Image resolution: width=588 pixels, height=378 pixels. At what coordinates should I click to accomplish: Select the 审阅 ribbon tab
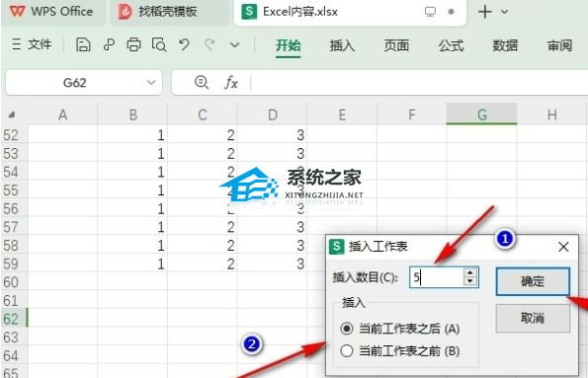click(560, 45)
